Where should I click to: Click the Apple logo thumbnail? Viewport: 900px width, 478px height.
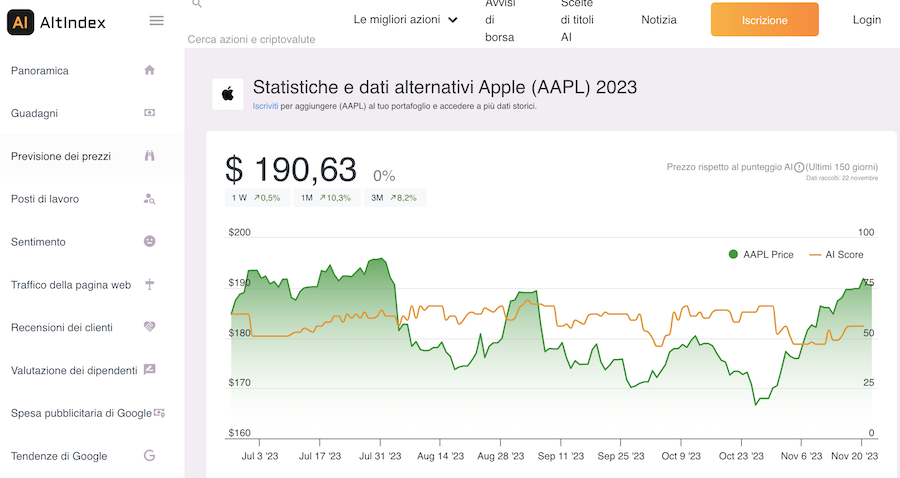[x=228, y=94]
